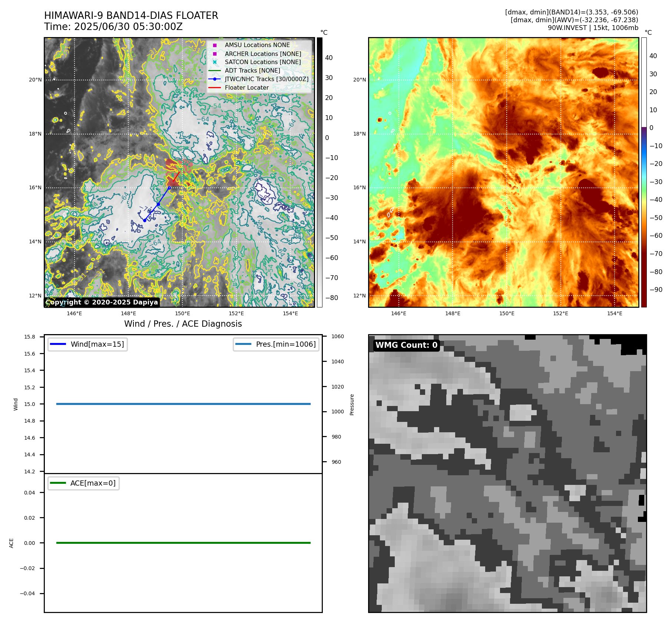Click the AMSU Locations NONE legend entry
The height and width of the screenshot is (626, 672).
pos(257,45)
